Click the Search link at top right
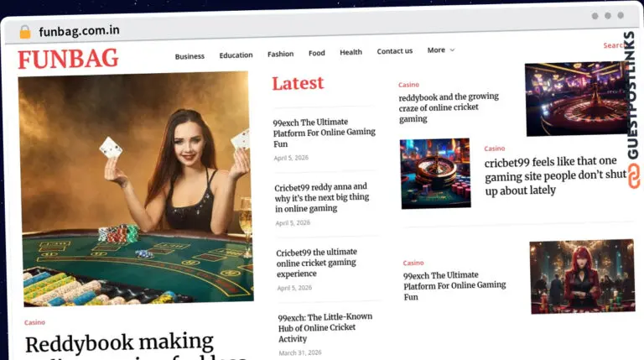Viewport: 644px width, 360px height. (x=614, y=45)
